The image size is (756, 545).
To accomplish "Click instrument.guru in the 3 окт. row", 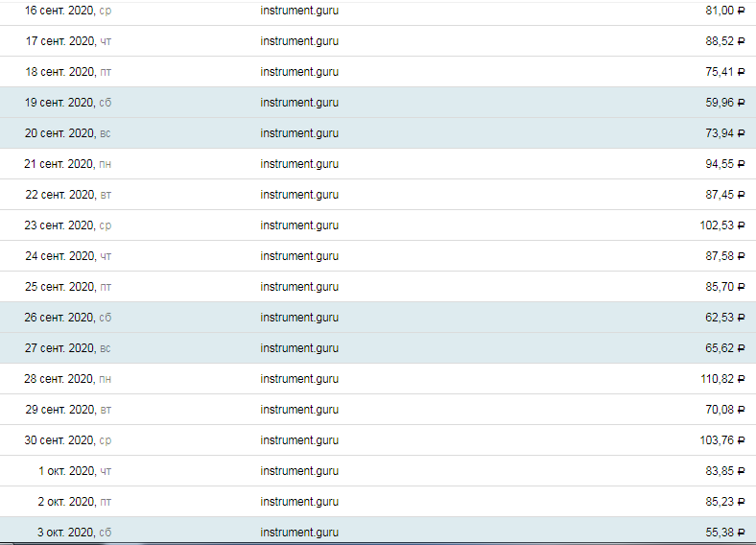I will tap(299, 533).
